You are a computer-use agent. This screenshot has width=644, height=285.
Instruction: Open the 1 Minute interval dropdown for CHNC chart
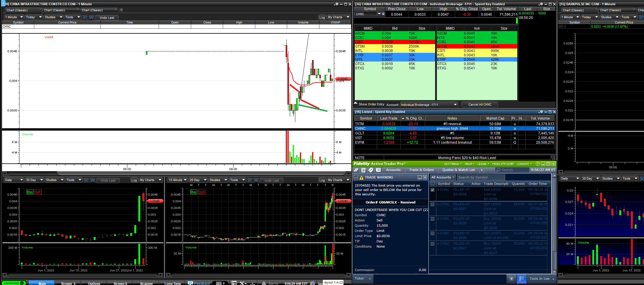(x=14, y=17)
